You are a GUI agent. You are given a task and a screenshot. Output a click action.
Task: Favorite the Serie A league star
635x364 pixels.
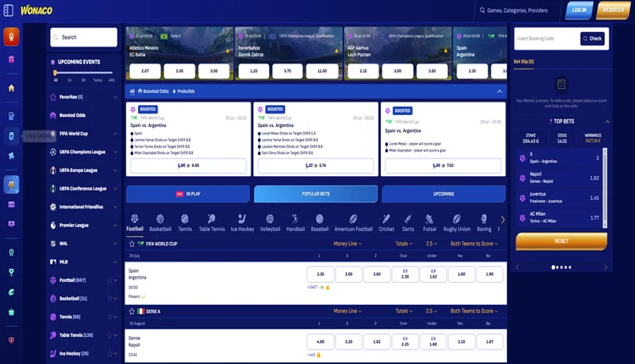(x=131, y=312)
